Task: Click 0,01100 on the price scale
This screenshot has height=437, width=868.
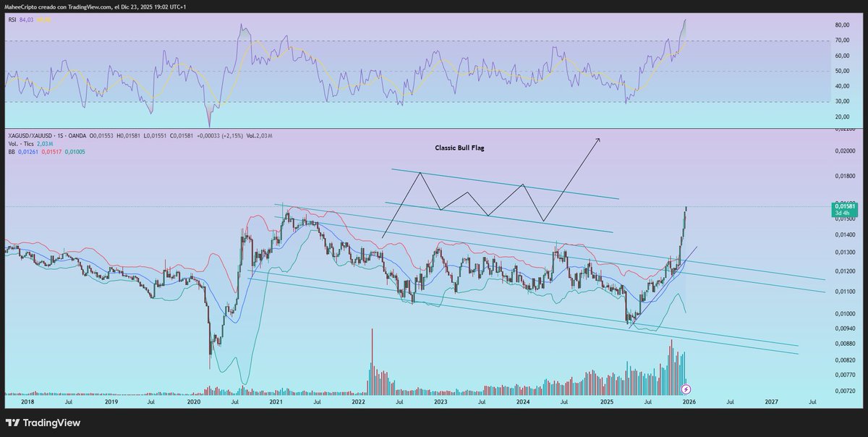Action: [x=846, y=292]
